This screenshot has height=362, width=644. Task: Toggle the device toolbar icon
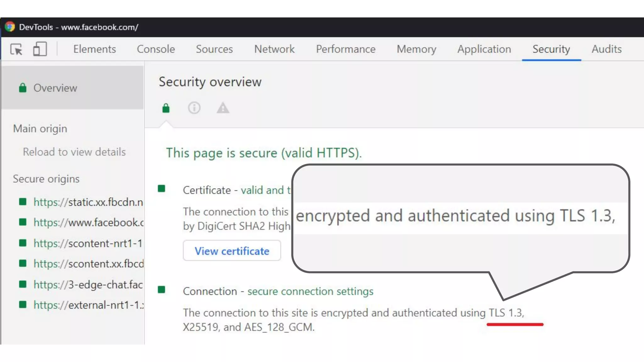pyautogui.click(x=40, y=49)
